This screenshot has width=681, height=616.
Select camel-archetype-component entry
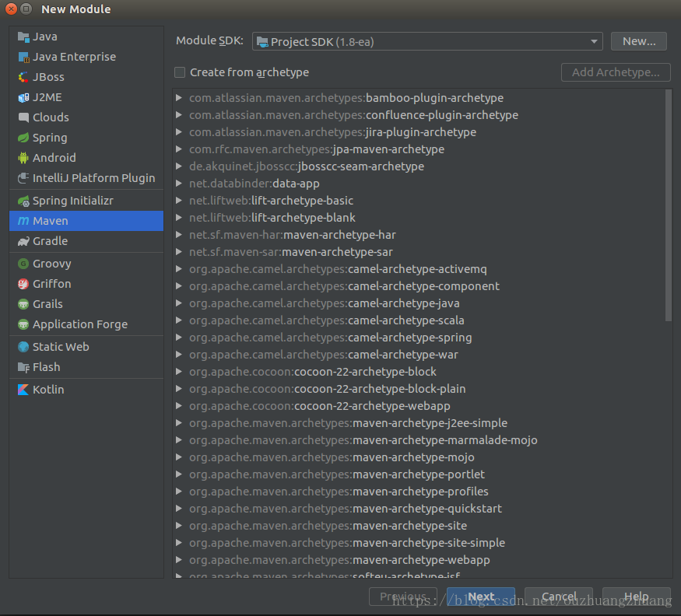pos(344,286)
